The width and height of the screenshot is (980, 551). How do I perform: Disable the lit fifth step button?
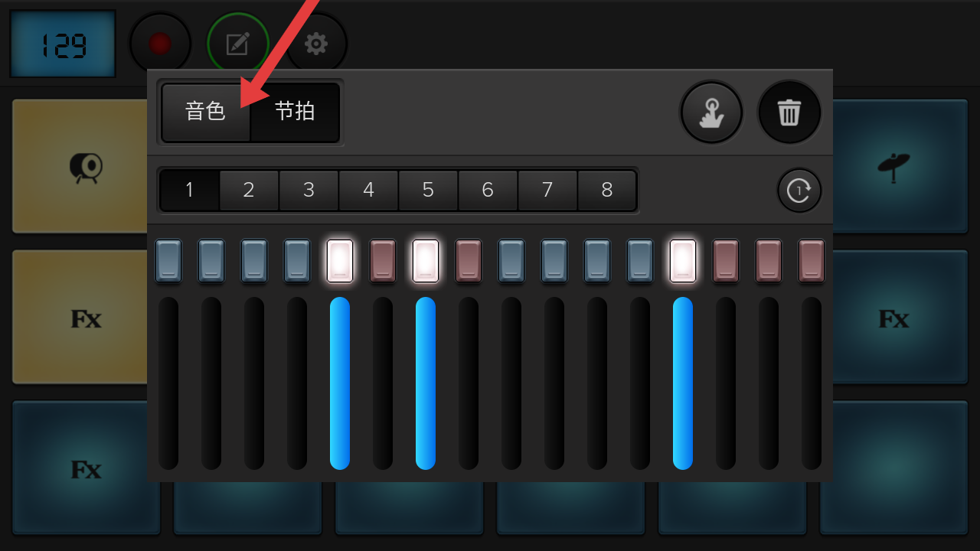point(340,260)
